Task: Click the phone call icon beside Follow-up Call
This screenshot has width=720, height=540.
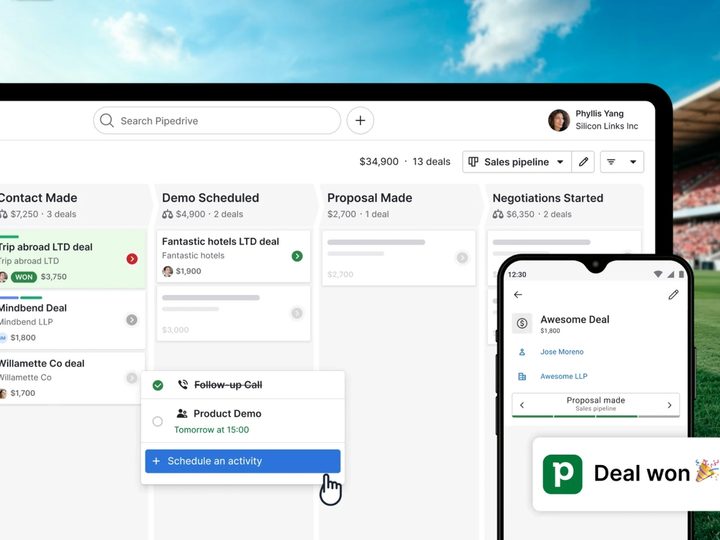Action: (x=183, y=384)
